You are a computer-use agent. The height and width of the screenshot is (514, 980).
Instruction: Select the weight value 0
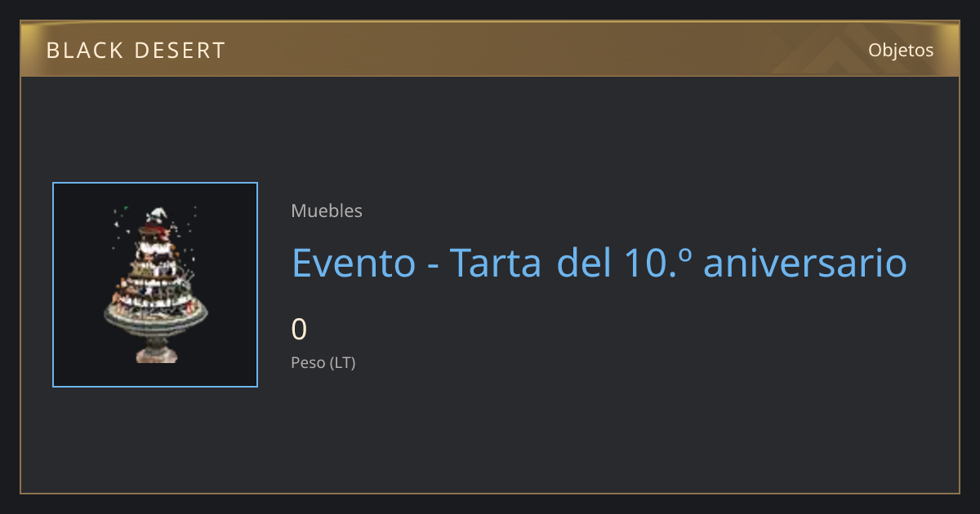coord(300,330)
